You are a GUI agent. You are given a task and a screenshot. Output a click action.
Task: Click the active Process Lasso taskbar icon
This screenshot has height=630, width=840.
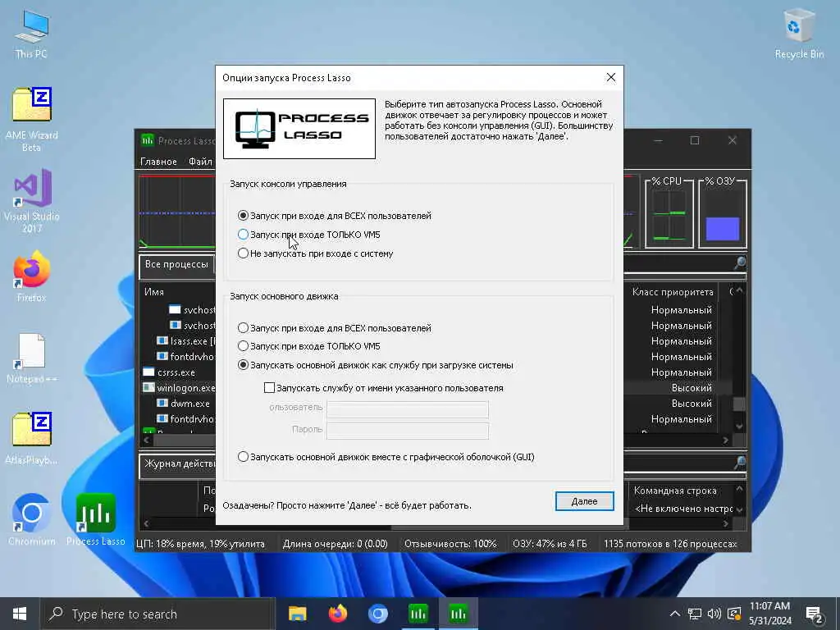coord(458,614)
